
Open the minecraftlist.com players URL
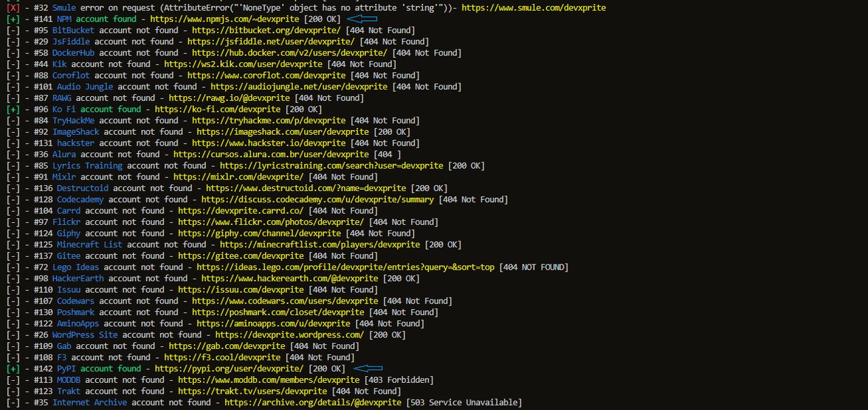click(x=320, y=245)
